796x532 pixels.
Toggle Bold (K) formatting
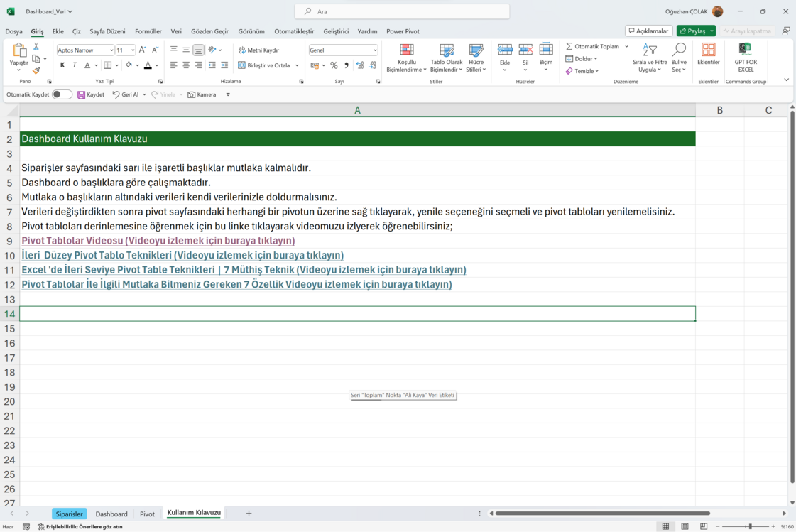pos(62,65)
